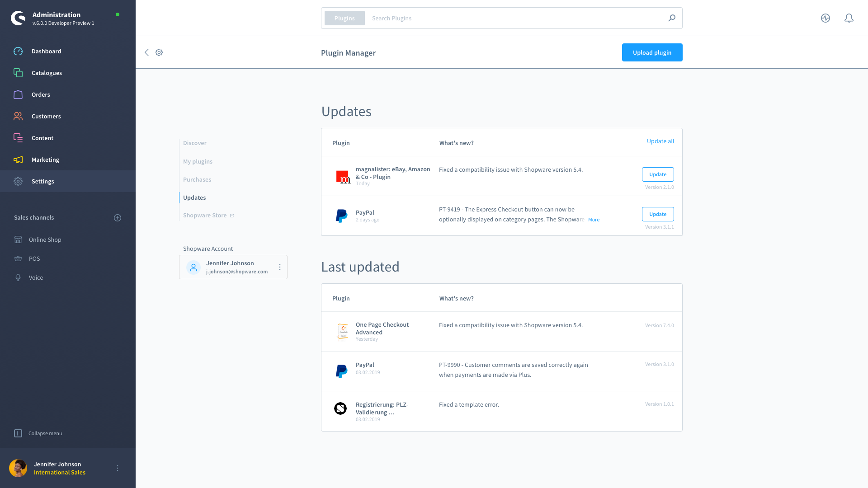Viewport: 868px width, 488px height.
Task: Expand Jennifer Johnson account options
Action: [279, 267]
